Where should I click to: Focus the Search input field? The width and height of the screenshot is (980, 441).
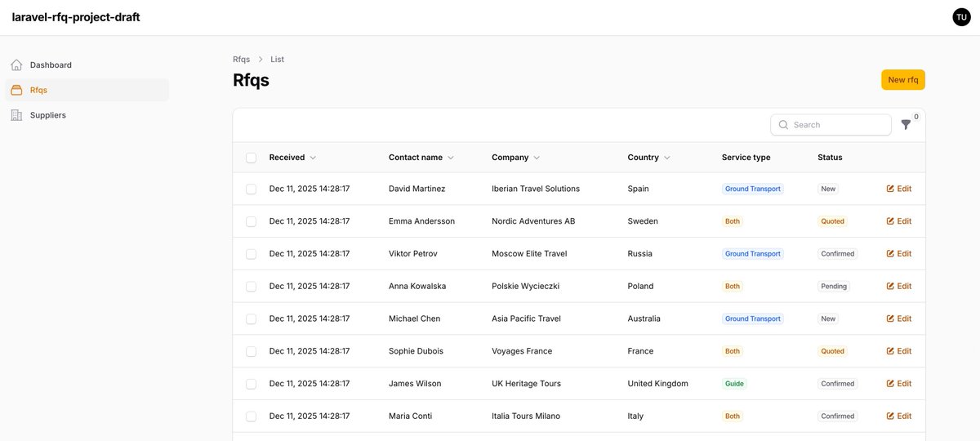[831, 125]
